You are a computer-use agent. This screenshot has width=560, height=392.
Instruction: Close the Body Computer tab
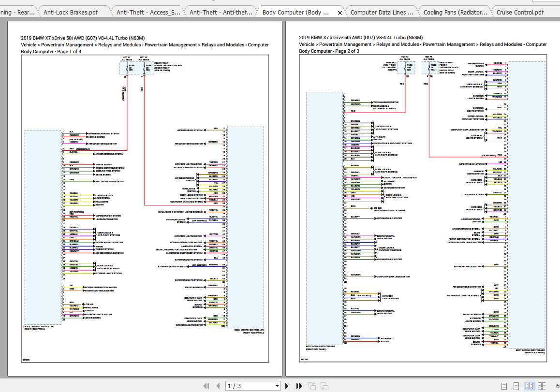pyautogui.click(x=339, y=13)
